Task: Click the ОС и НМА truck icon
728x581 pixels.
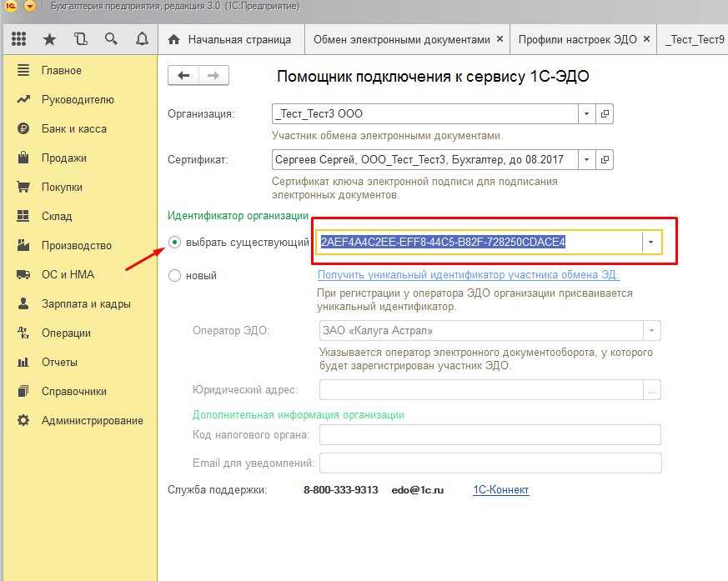Action: (x=23, y=274)
